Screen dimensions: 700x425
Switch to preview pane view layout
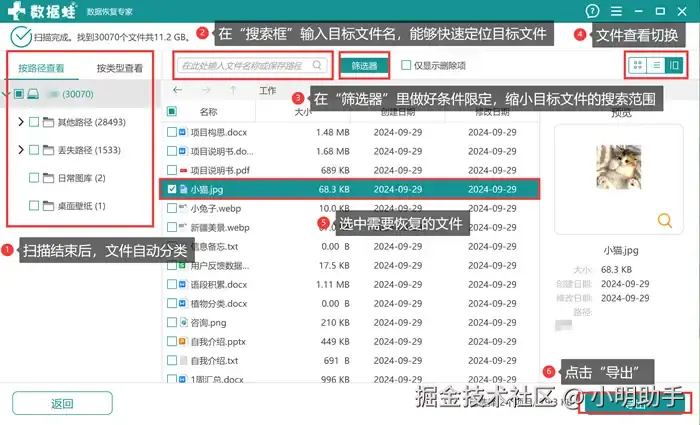[x=674, y=66]
